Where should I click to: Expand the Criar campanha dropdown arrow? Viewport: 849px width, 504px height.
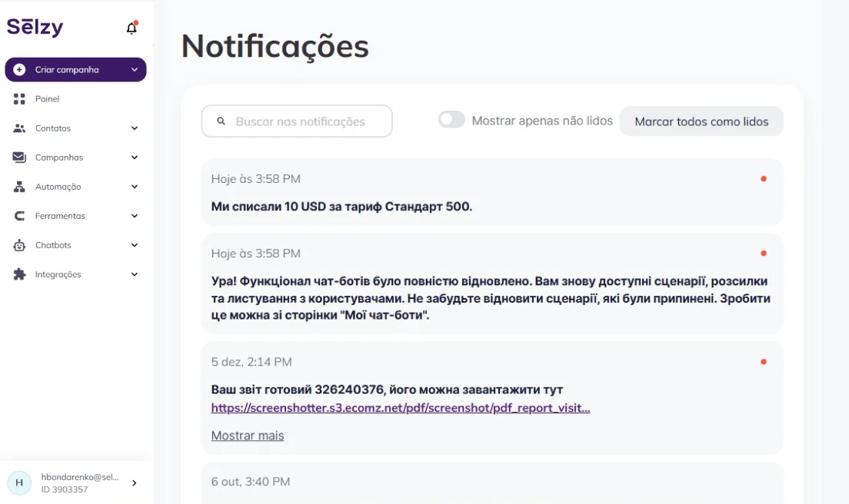pyautogui.click(x=135, y=70)
